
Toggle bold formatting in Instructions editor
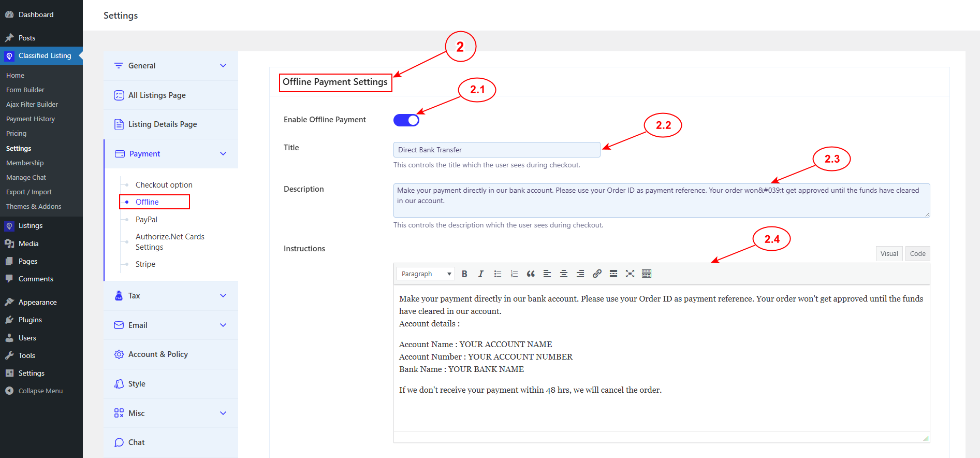coord(464,274)
